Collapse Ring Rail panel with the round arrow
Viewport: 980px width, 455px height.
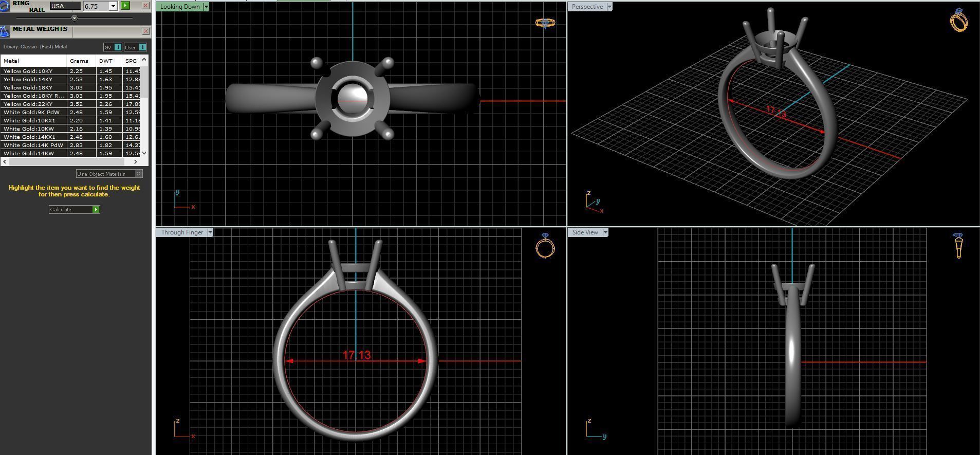[75, 18]
